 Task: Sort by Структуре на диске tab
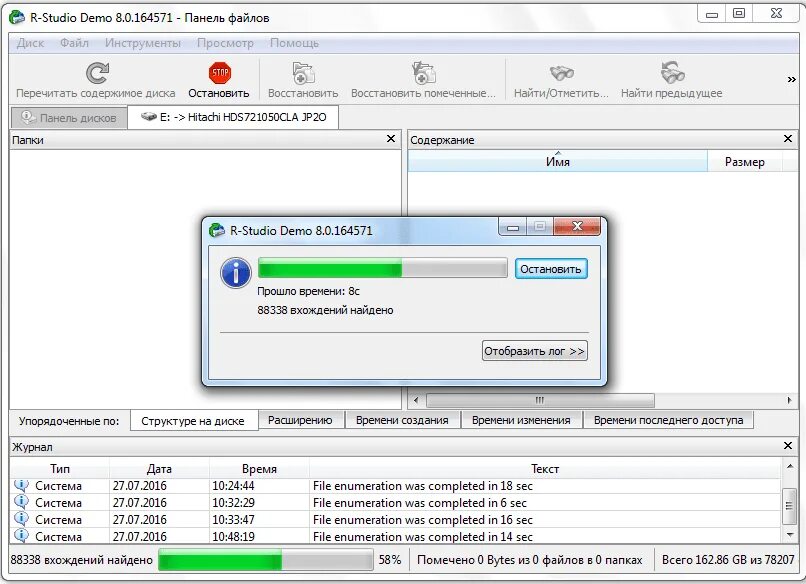(x=193, y=421)
